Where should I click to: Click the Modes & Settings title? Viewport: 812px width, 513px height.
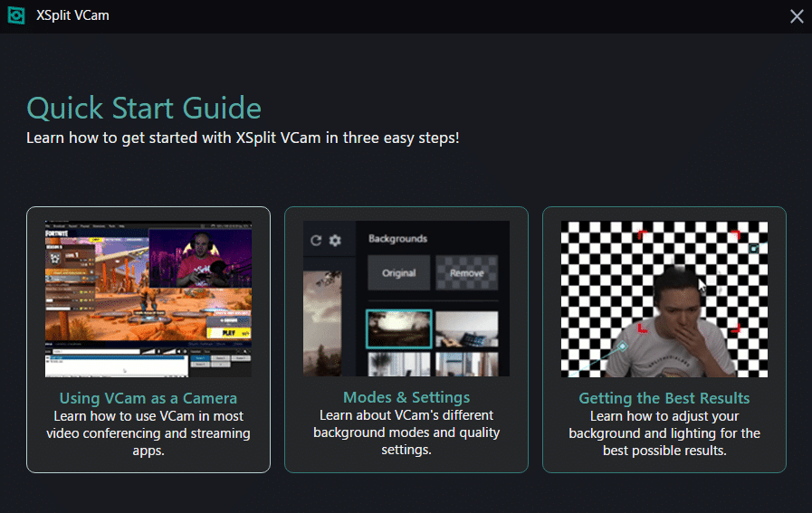coord(406,397)
